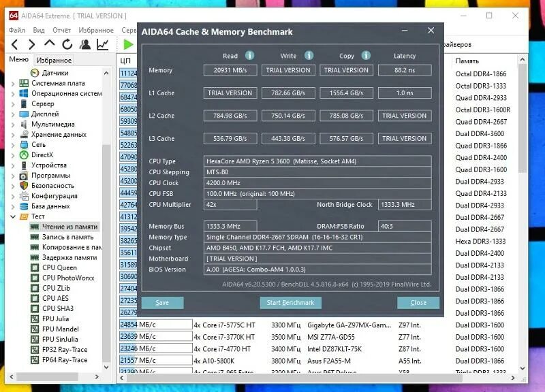This screenshot has height=392, width=545.
Task: Click the Хранение данных disk icon
Action: (24, 134)
